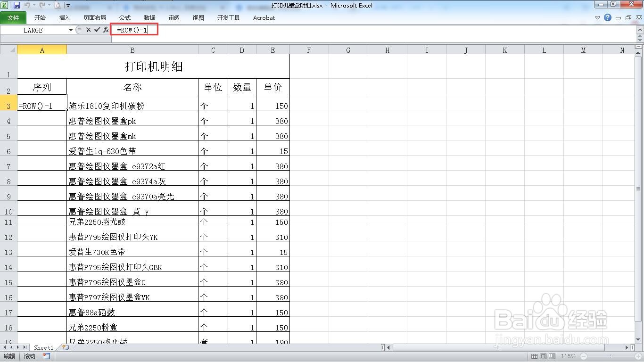Switch to the 视图 ribbon tab
The width and height of the screenshot is (644, 362).
pyautogui.click(x=198, y=18)
